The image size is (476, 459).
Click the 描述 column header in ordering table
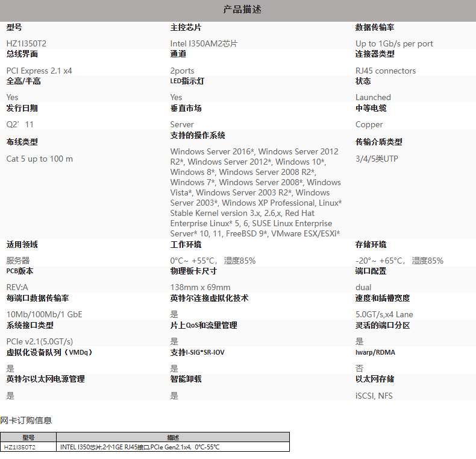point(173,437)
